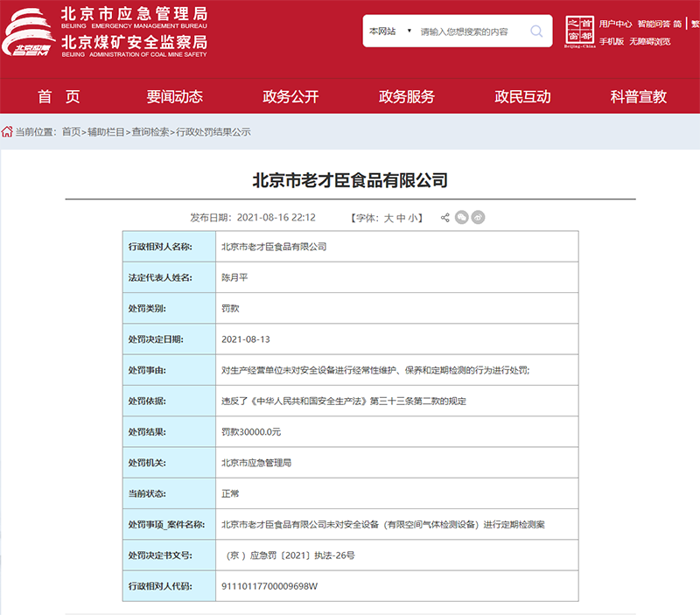Click the legal basis text citing 安全生产法

pyautogui.click(x=344, y=401)
